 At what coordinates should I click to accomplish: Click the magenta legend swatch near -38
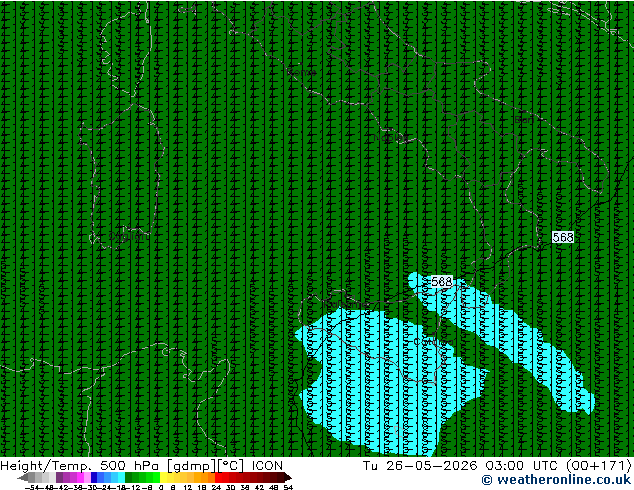[x=80, y=477]
